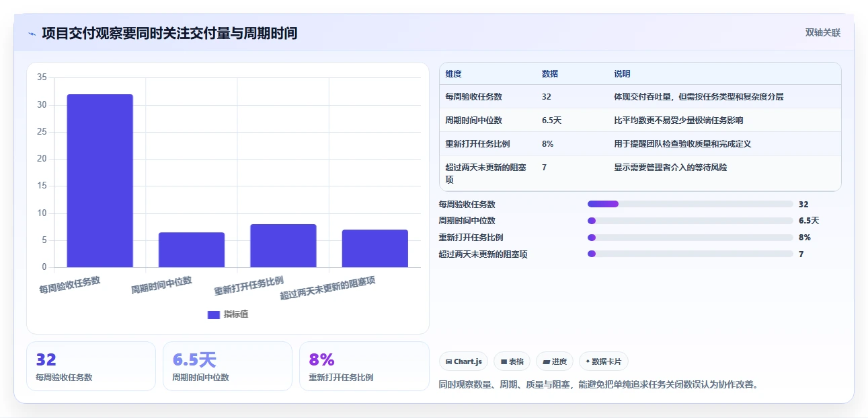Click the 每周验收任务数 progress bar showing 32
The image size is (868, 418).
(x=691, y=204)
